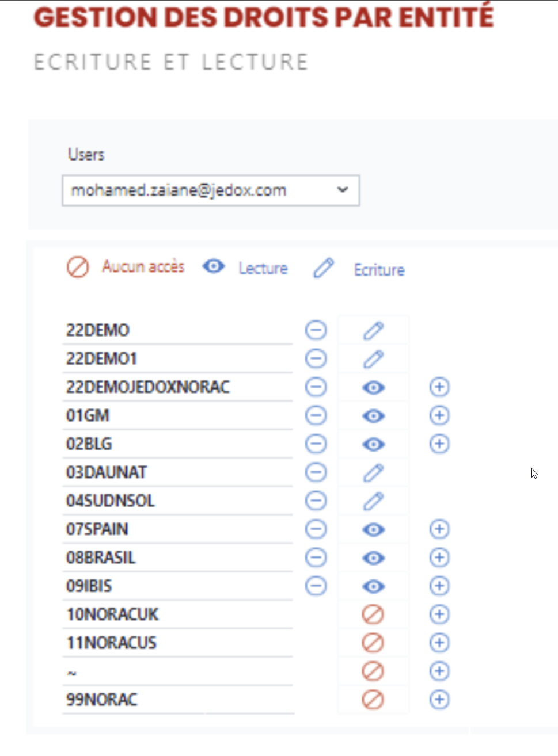Click the plus icon for 99NORAC
558x756 pixels.
click(x=439, y=700)
